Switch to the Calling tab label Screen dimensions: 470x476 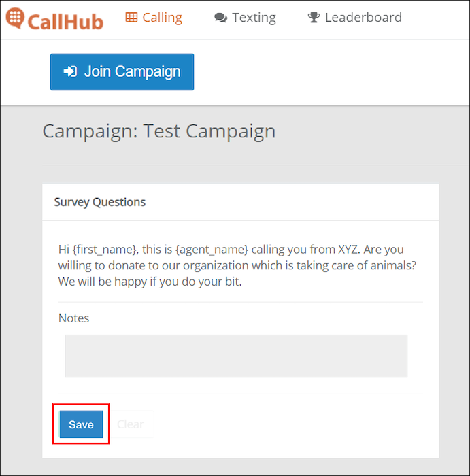click(x=162, y=18)
